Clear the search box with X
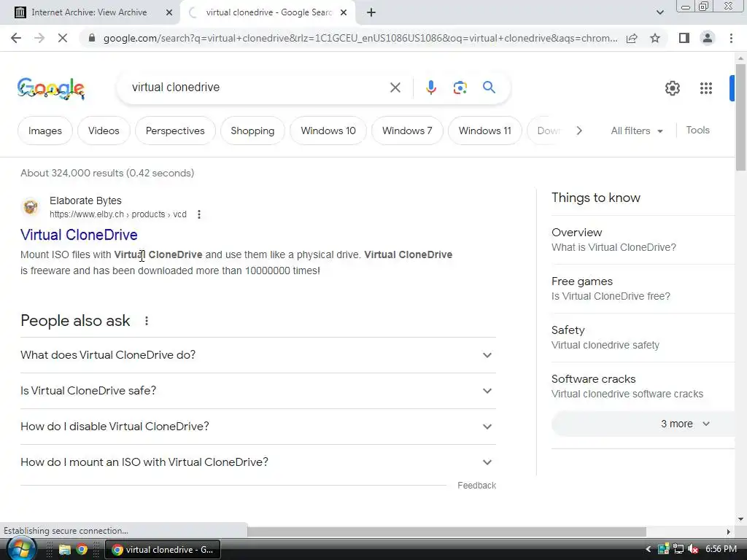This screenshot has width=747, height=560. point(395,87)
